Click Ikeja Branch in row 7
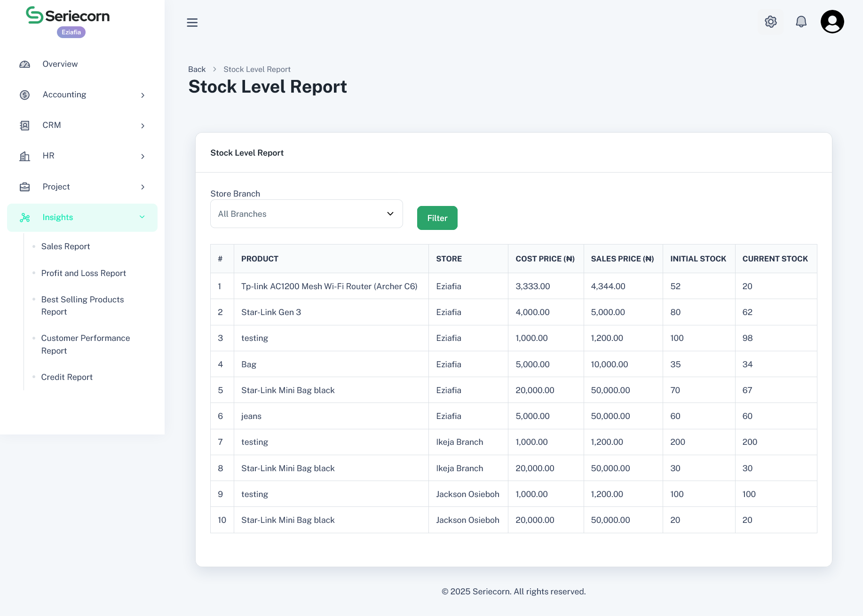 [x=459, y=442]
